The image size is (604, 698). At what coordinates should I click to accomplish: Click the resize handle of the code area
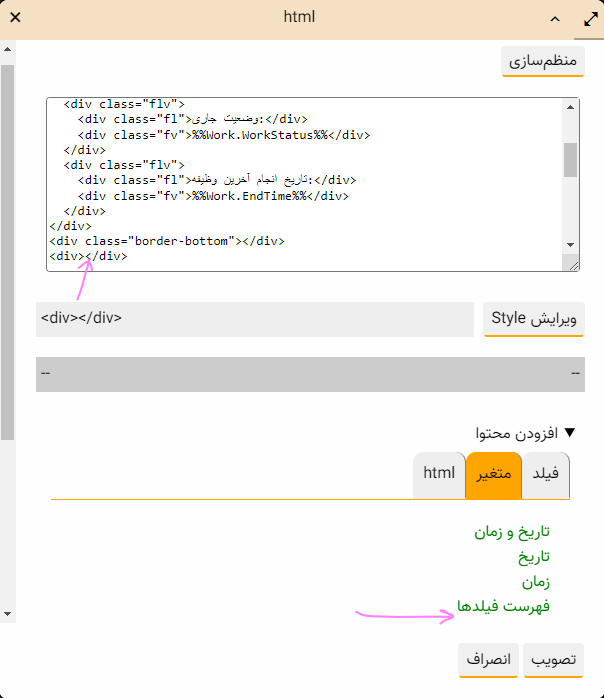(x=573, y=264)
